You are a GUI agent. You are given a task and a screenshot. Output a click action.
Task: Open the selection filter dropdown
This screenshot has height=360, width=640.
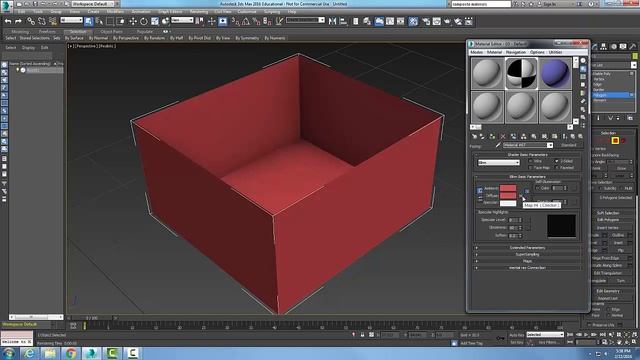pyautogui.click(x=71, y=20)
